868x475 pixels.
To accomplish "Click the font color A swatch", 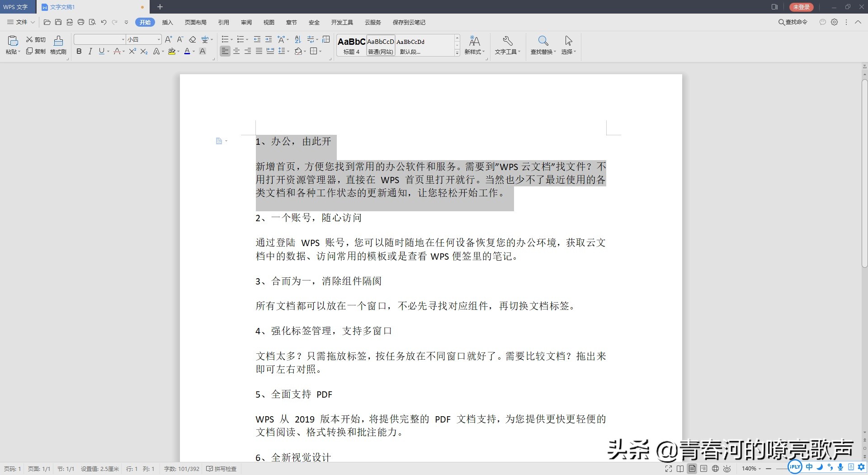I will pos(187,51).
